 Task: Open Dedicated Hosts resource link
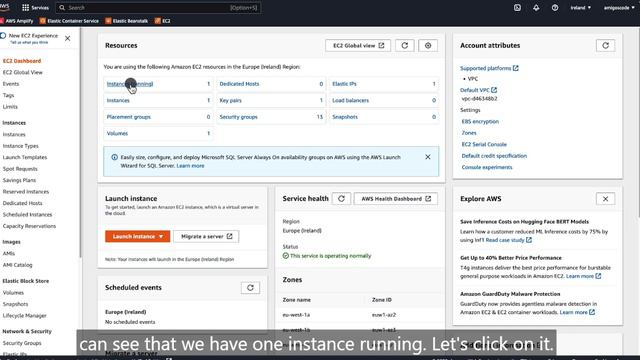(x=239, y=84)
